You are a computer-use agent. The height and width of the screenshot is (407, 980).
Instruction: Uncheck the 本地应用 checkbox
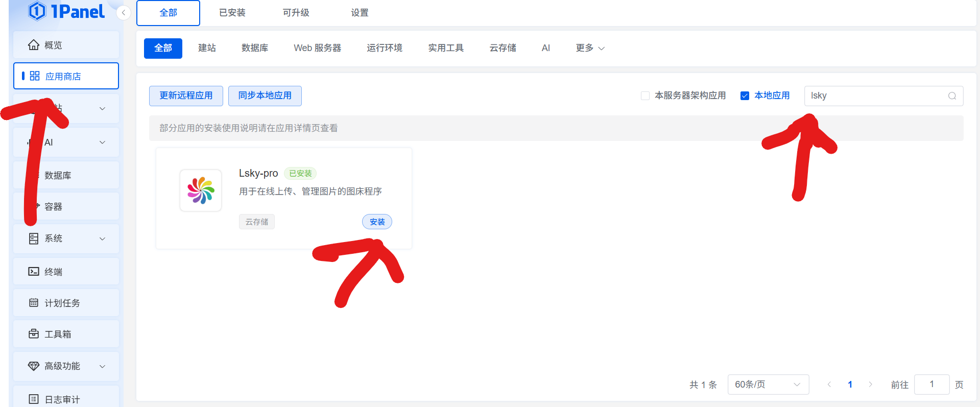click(745, 95)
